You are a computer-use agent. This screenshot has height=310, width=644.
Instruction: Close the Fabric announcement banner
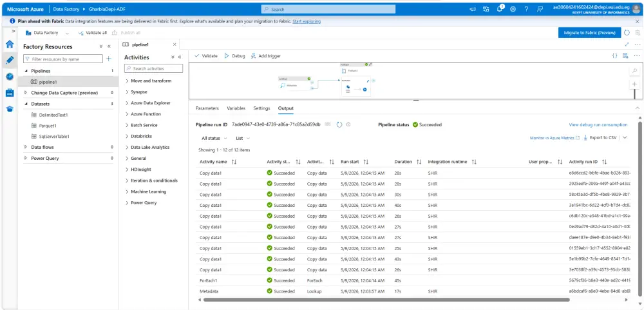(x=637, y=21)
